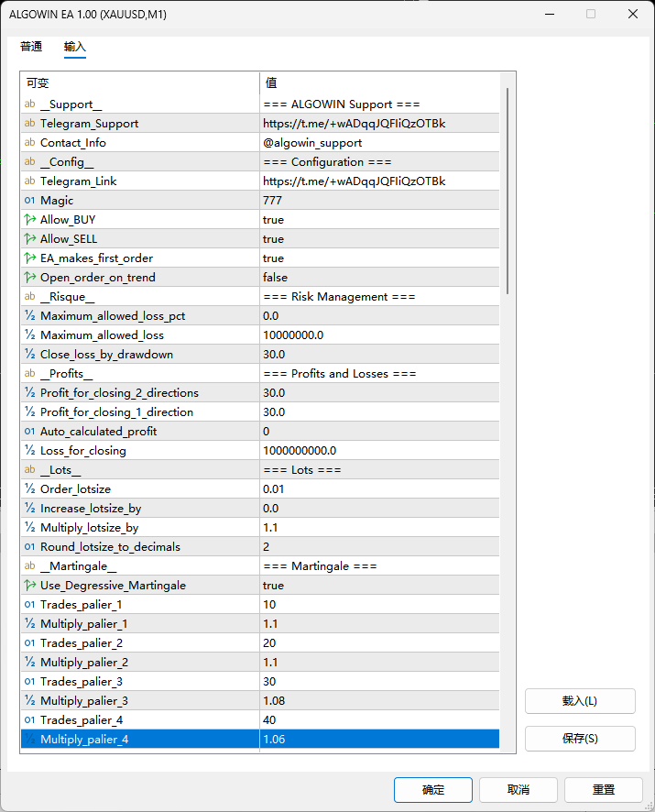Switch to the 普通 tab
This screenshot has height=812, width=655.
point(31,47)
